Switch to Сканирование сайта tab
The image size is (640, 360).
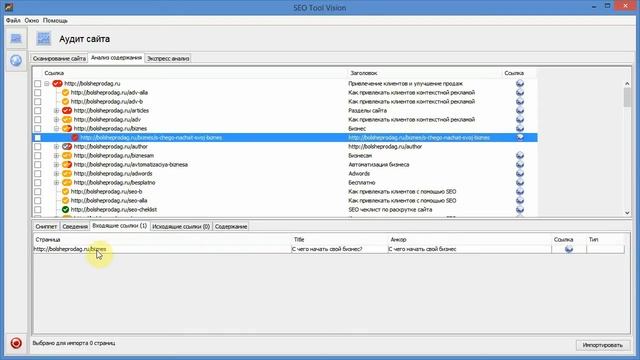tap(59, 58)
